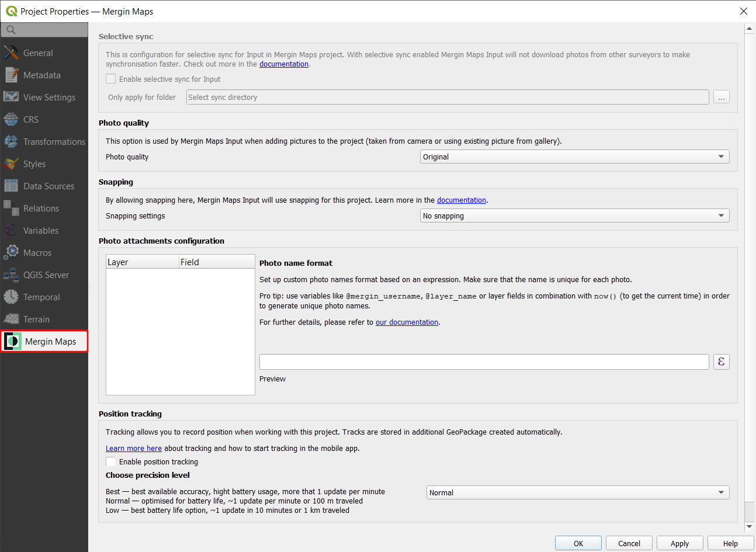The height and width of the screenshot is (552, 756).
Task: Open the Photo quality dropdown
Action: [x=575, y=157]
